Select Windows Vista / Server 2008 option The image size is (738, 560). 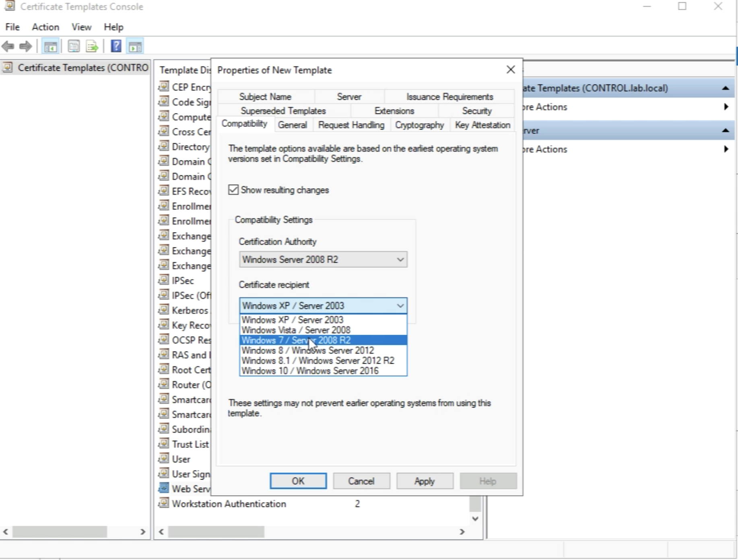click(x=296, y=330)
